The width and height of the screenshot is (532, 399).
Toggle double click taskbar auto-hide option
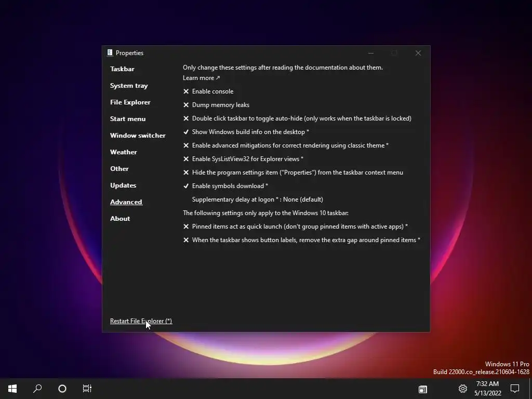[x=297, y=118]
